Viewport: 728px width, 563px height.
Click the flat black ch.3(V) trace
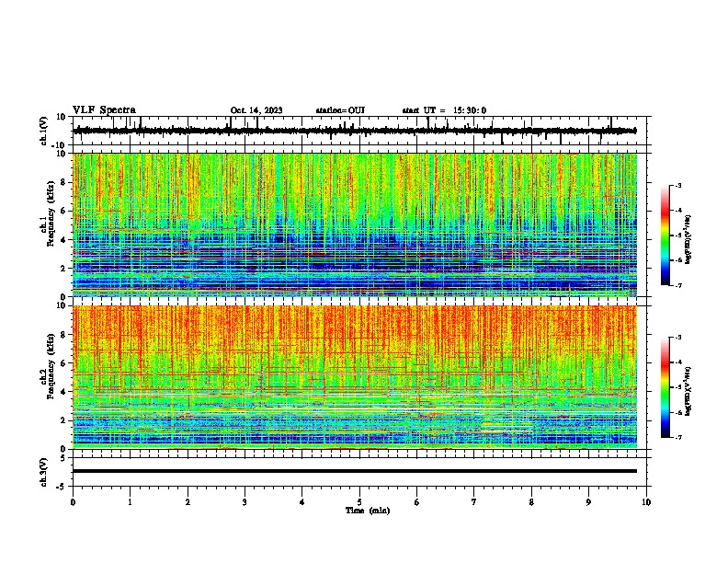[355, 471]
